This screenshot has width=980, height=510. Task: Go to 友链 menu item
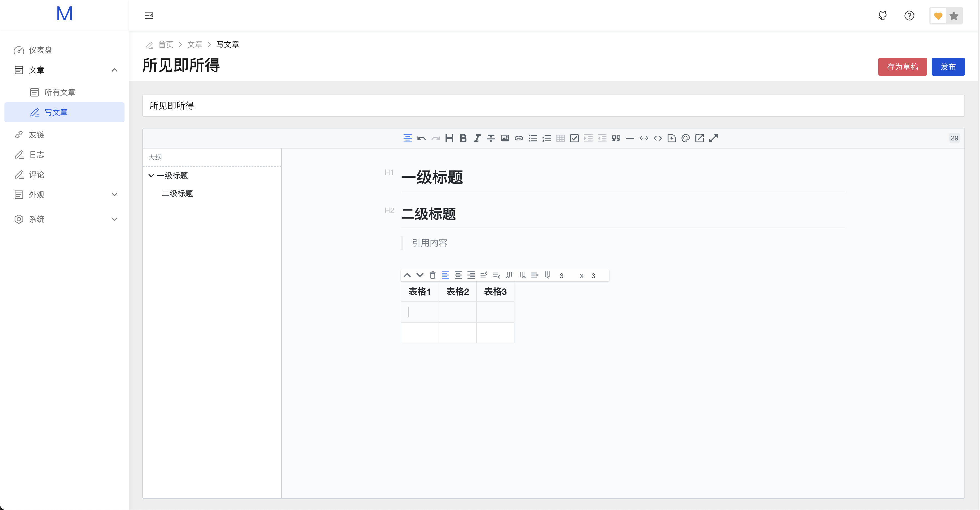[x=36, y=135]
